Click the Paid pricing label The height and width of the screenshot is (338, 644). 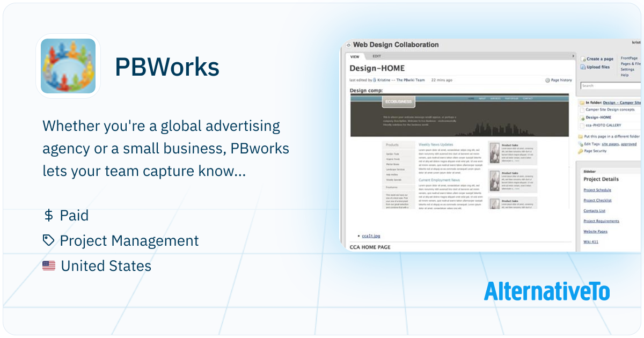(74, 216)
